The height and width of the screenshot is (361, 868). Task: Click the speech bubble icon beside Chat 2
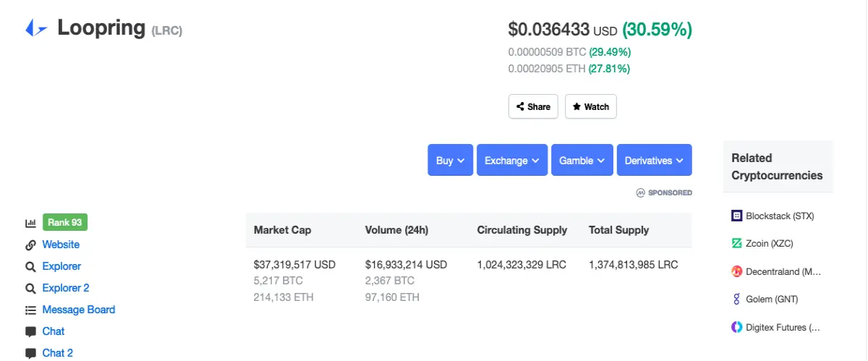point(30,353)
